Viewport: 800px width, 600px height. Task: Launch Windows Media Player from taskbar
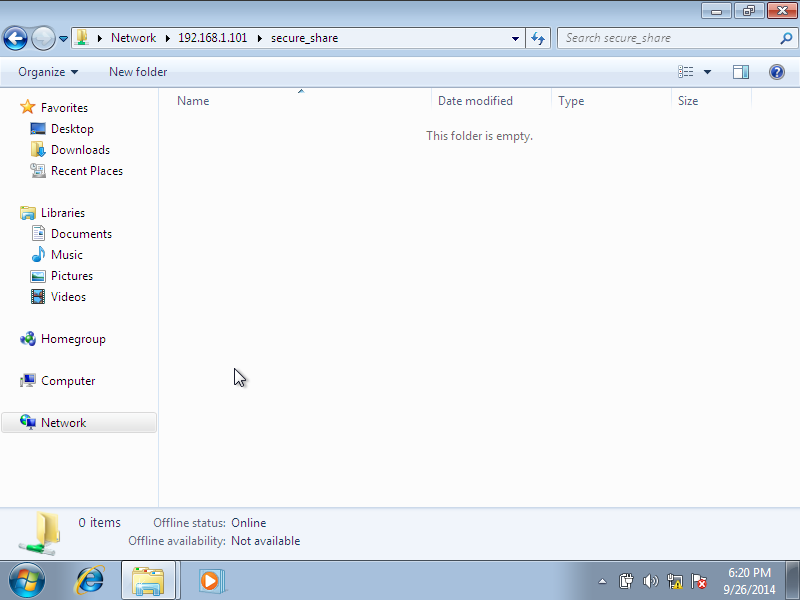click(x=210, y=581)
